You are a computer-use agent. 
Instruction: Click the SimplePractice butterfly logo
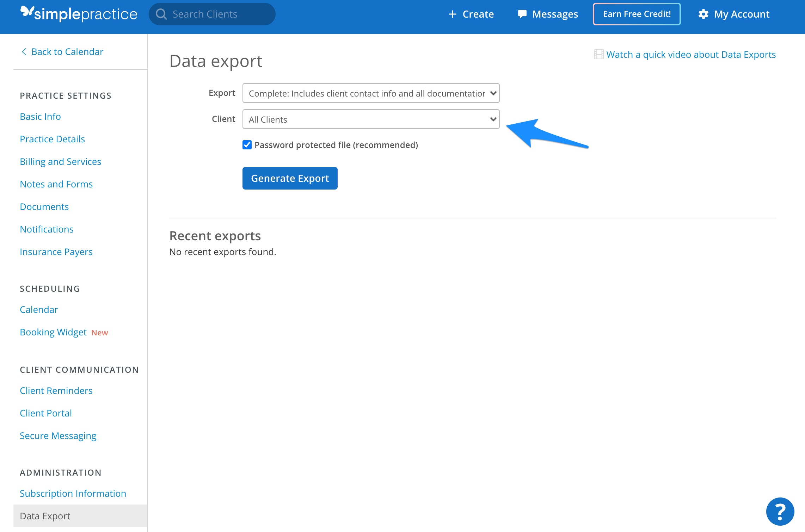pyautogui.click(x=26, y=13)
